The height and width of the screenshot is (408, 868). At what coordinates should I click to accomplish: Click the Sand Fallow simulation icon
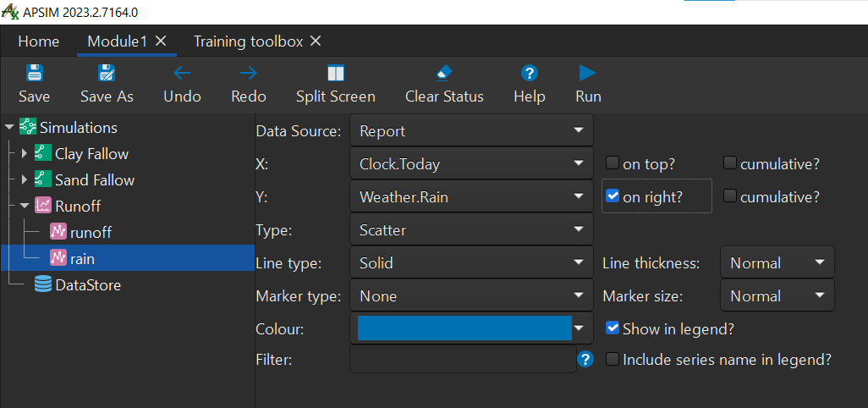click(42, 180)
